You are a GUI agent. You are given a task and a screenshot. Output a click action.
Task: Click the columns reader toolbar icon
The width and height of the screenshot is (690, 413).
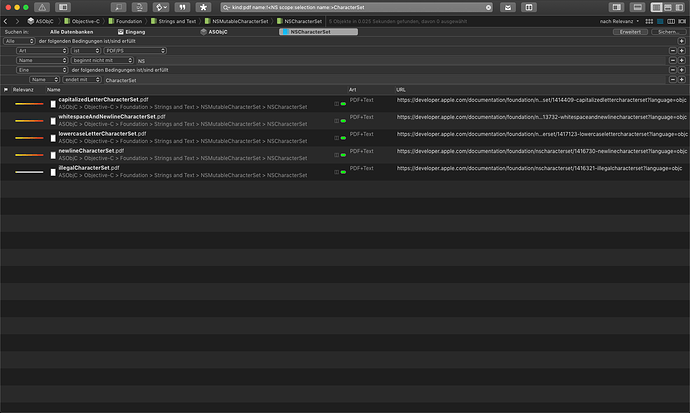pyautogui.click(x=529, y=7)
